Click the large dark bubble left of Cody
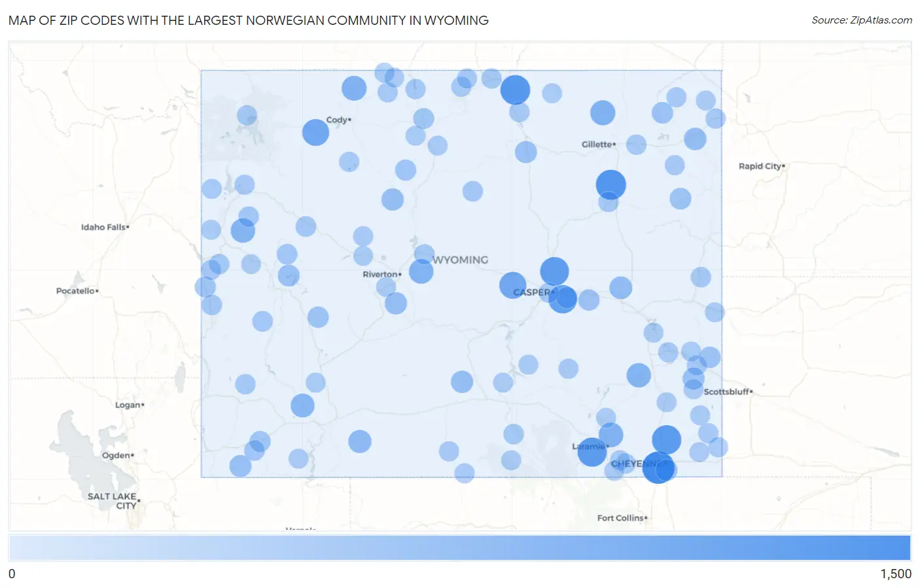This screenshot has height=588, width=920. click(x=315, y=132)
